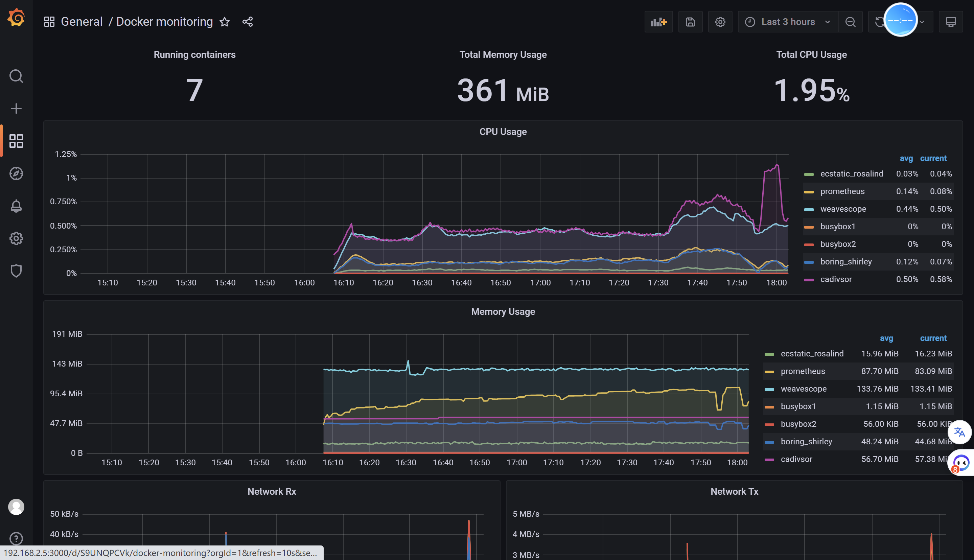Viewport: 974px width, 560px height.
Task: Toggle prometheus series in Memory Usage legend
Action: (803, 372)
